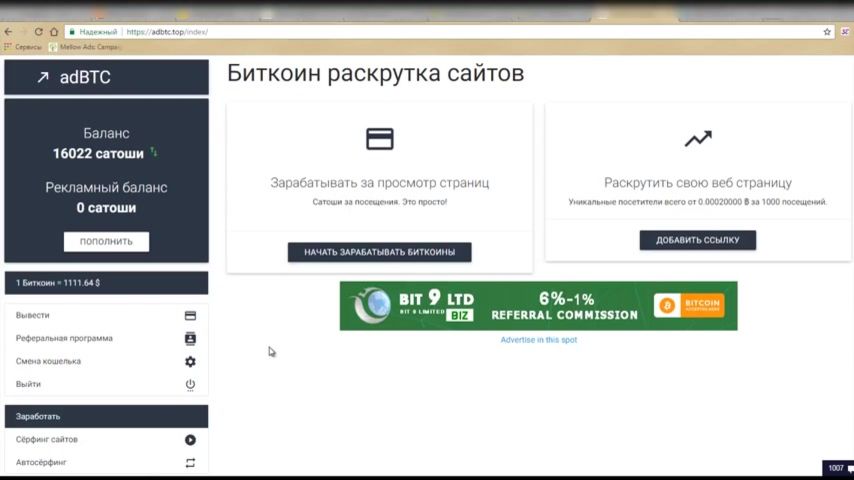Click the credit card icon above Зарабатывать
The width and height of the screenshot is (854, 480).
coord(380,139)
